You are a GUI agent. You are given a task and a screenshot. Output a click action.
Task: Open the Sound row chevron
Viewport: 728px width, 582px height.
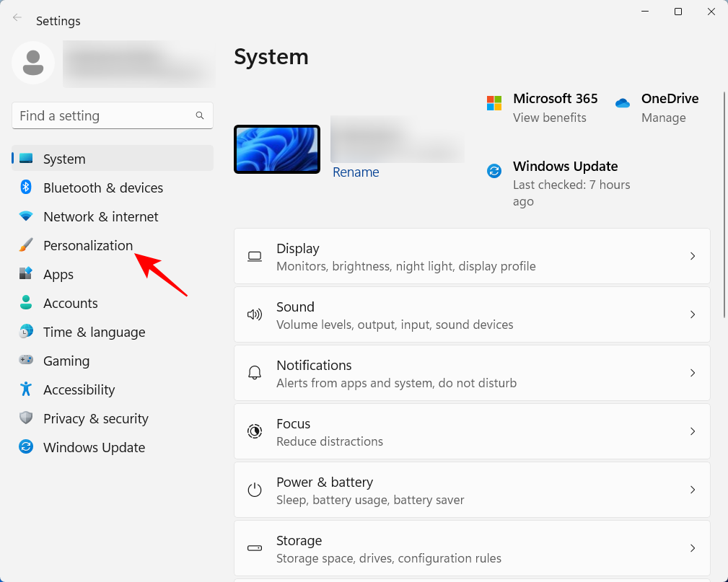(x=692, y=314)
